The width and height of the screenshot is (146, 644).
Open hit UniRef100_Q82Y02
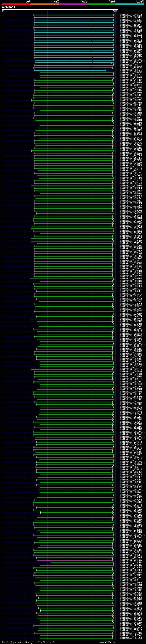click(131, 620)
